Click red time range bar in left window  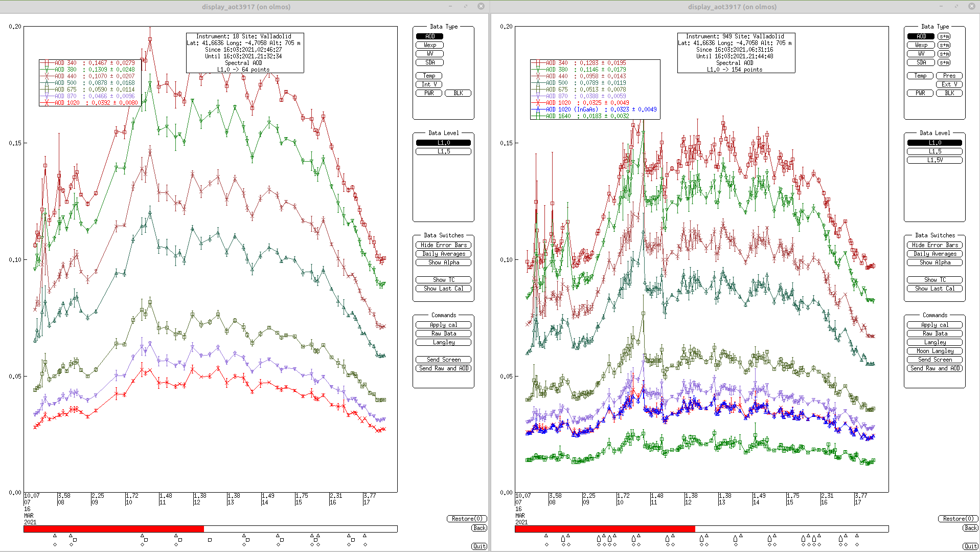coord(113,529)
